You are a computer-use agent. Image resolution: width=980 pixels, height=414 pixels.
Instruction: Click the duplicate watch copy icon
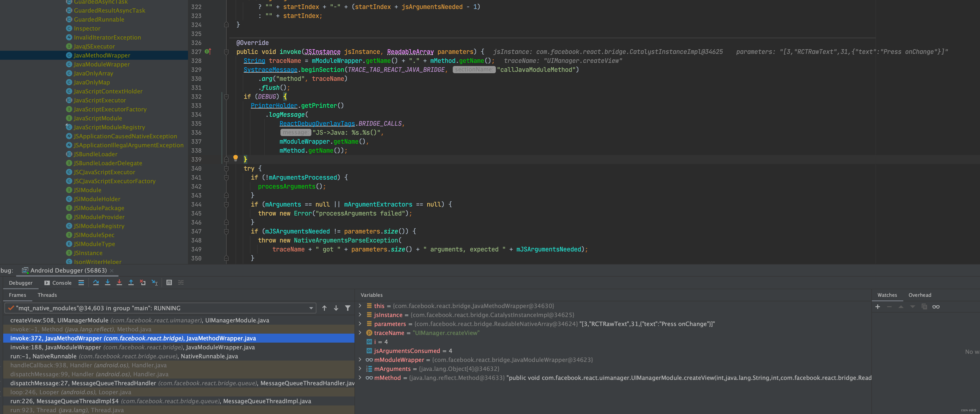(924, 307)
